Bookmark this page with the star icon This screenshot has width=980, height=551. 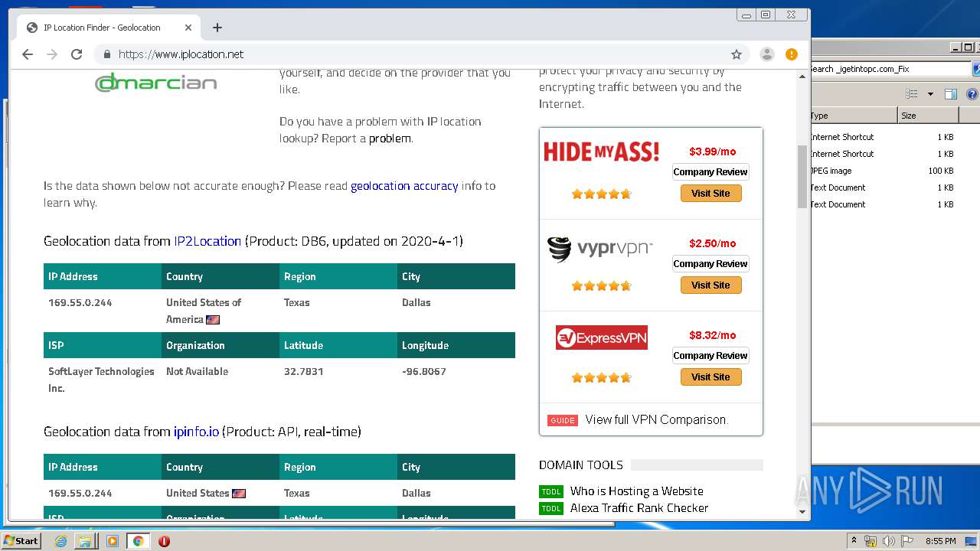737,54
